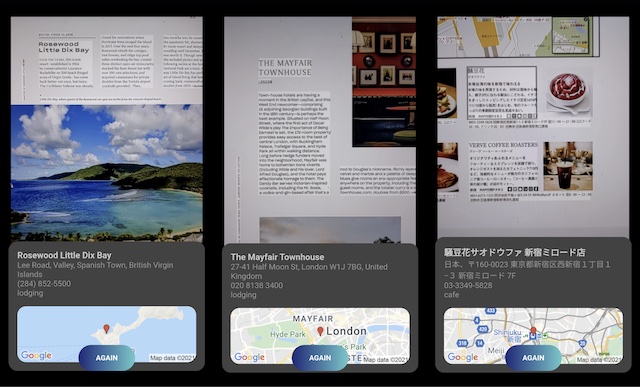Screen dimensions: 640x387
Task: Tap AGAIN under The Mayfair Townhouse
Action: coord(320,358)
